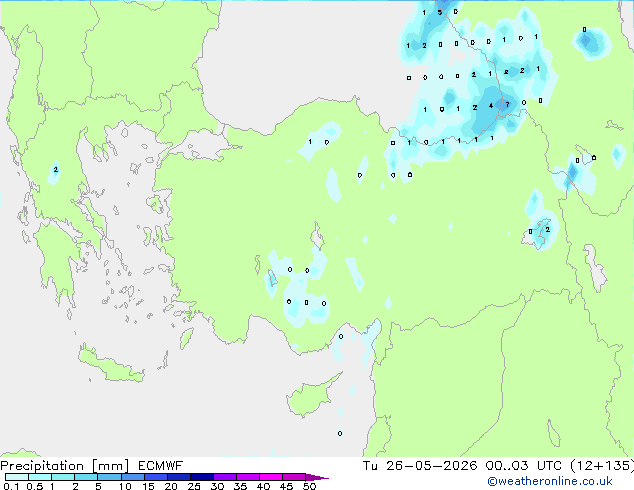Viewport: 634px width, 490px height.
Task: Pick the 10–15 mm legend color swatch
Action: pos(132,477)
